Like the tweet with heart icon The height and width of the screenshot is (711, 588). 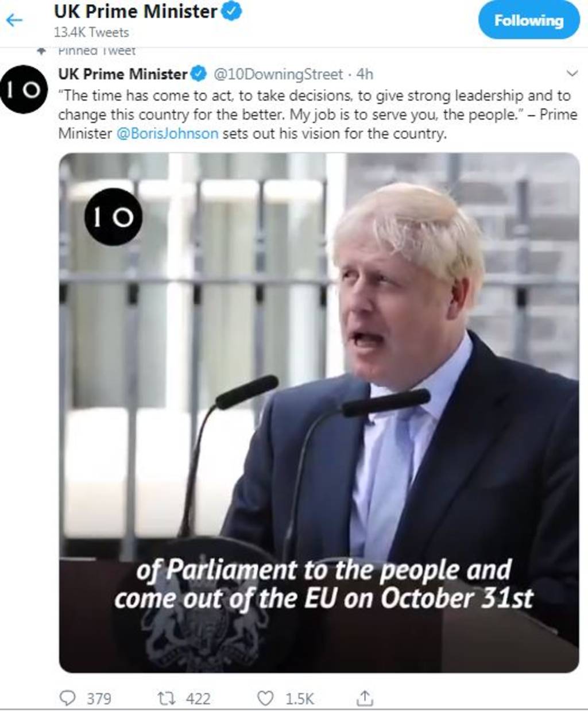pyautogui.click(x=265, y=698)
